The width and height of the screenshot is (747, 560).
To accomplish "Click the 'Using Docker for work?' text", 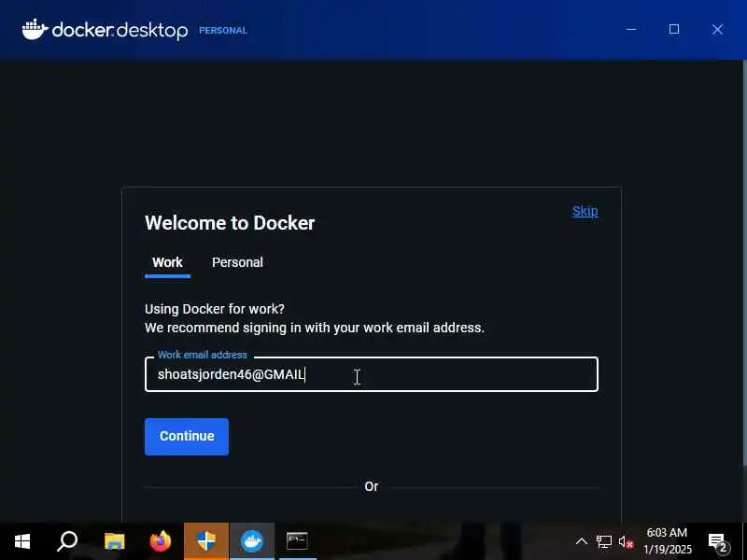I will (x=215, y=309).
